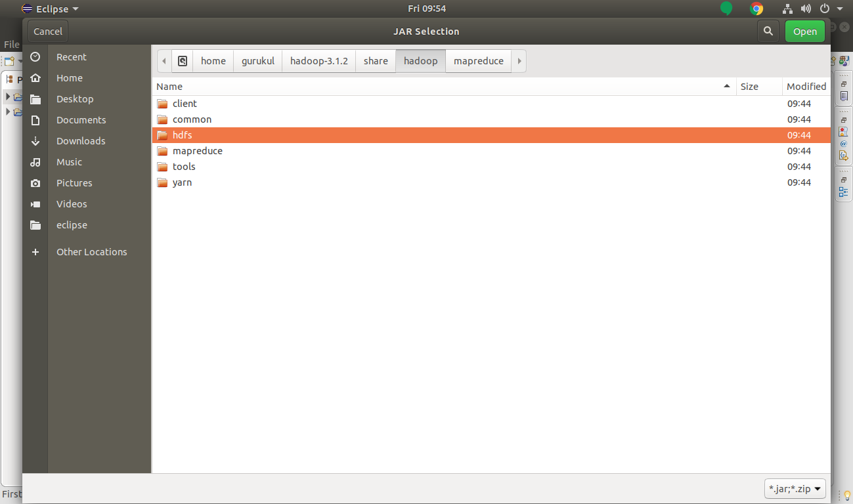Click the Name column sort arrow
Viewport: 853px width, 504px height.
(727, 86)
